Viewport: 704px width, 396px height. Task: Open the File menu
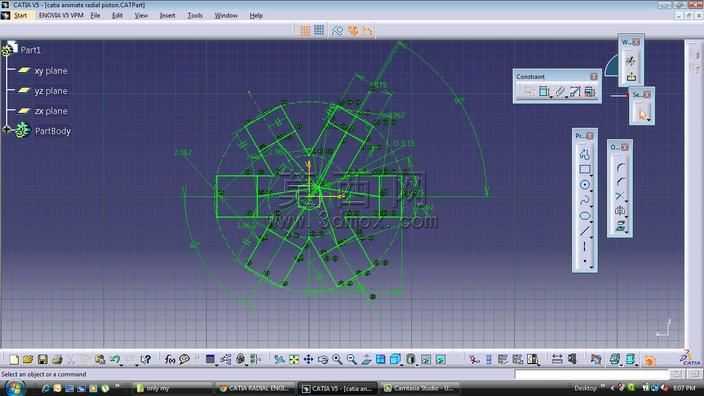(x=95, y=15)
